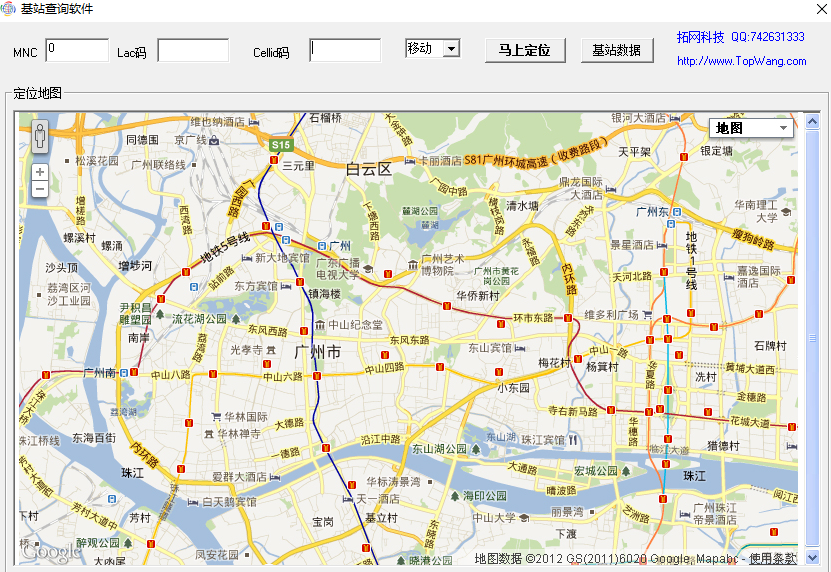Click the vertical scrollbar down arrow
The image size is (831, 572).
pos(812,557)
